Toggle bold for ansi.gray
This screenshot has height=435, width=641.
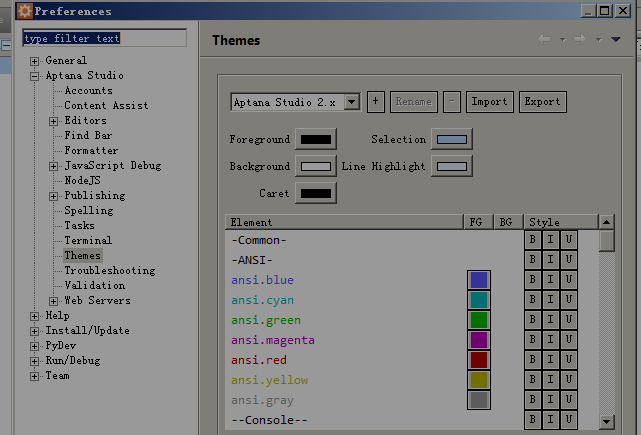533,400
